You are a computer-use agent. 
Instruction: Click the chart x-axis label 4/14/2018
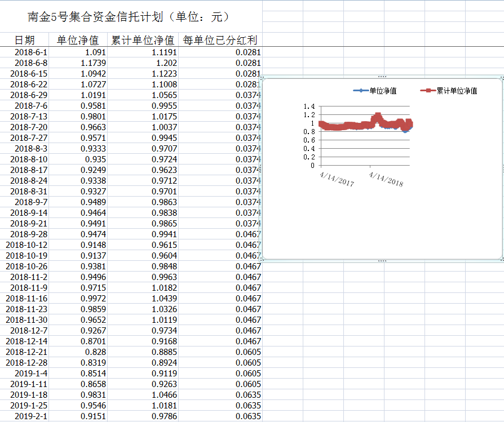386,179
